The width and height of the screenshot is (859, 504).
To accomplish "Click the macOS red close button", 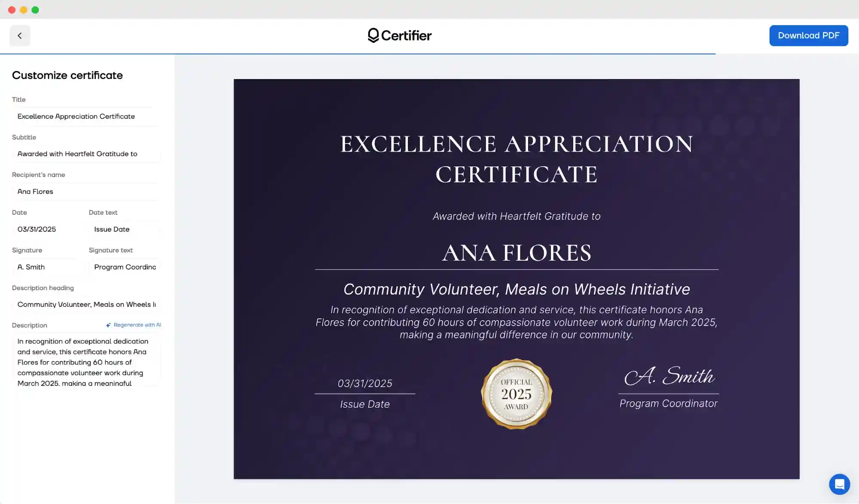I will click(12, 10).
